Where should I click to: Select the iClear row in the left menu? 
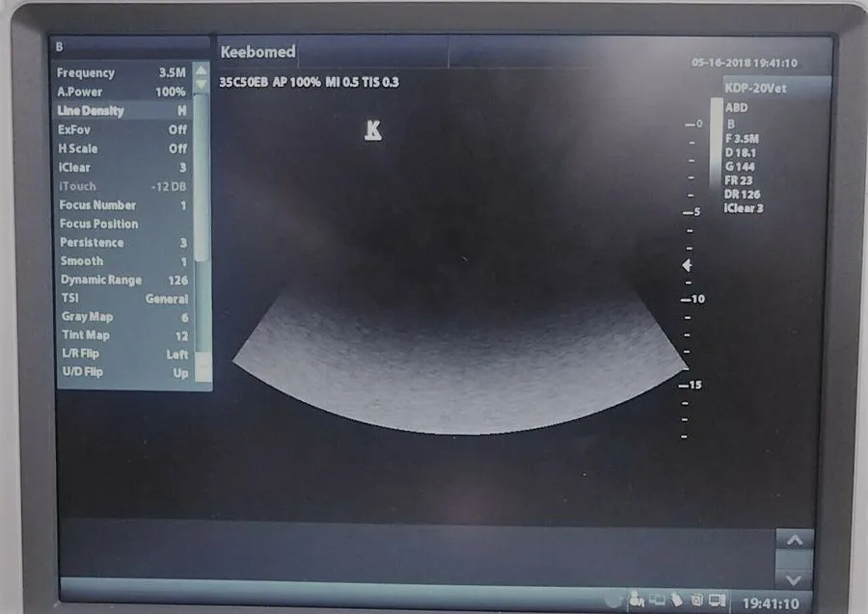(122, 168)
